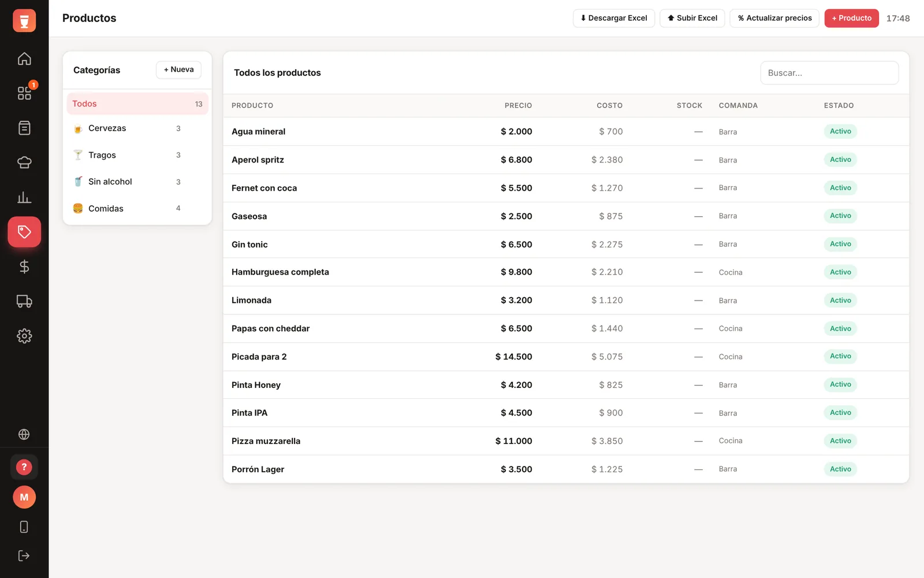Create a new category with + Nueva

[x=179, y=69]
